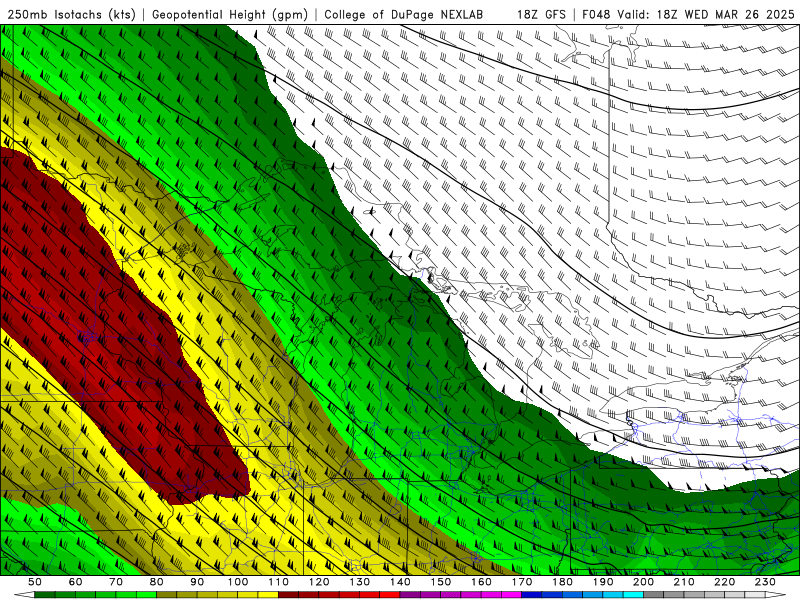
Task: Click the 220 kts color bar label
Action: [725, 582]
